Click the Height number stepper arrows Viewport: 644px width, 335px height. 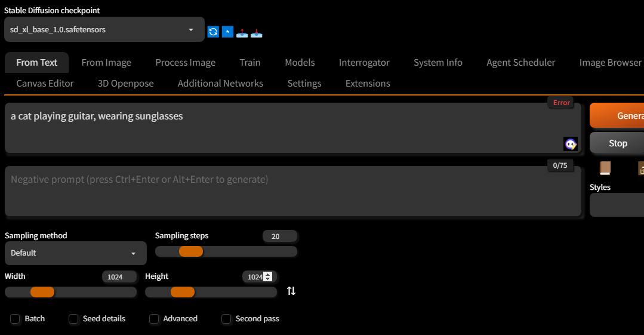(x=267, y=276)
